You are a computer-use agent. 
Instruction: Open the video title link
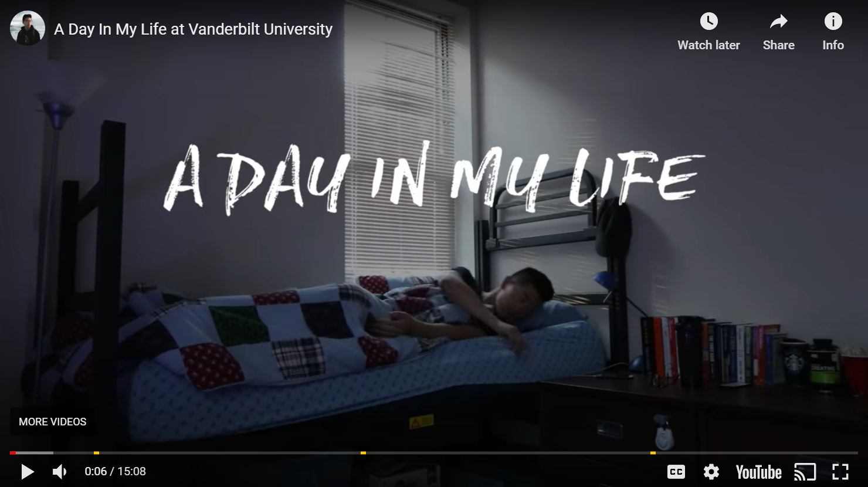[193, 29]
